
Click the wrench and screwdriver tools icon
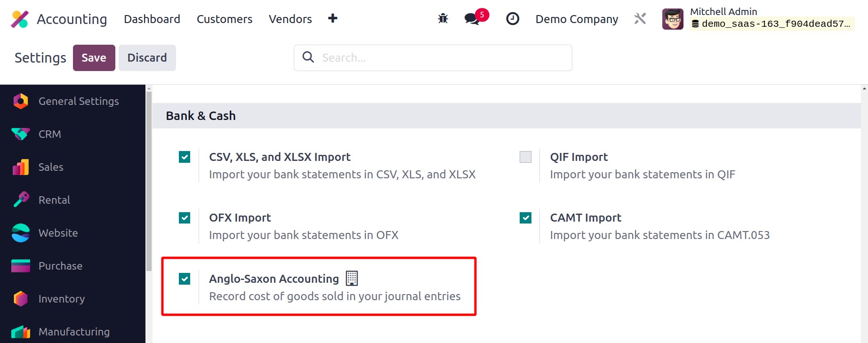[x=640, y=19]
